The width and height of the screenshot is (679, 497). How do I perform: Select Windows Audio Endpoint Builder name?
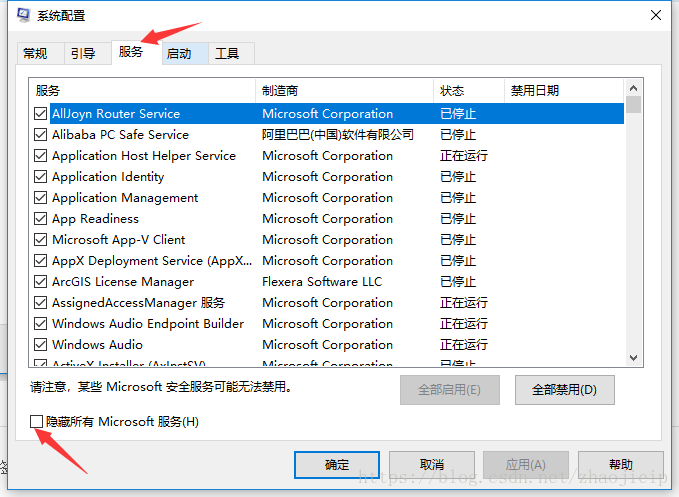[148, 323]
